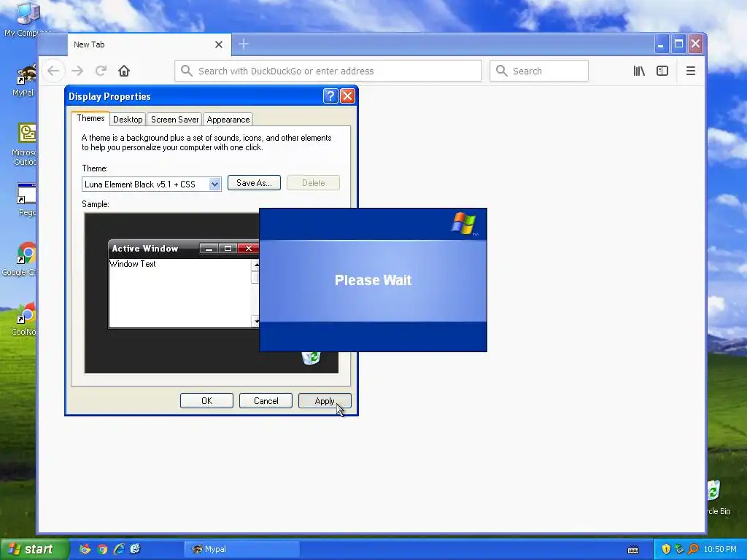Click the Apply button
This screenshot has width=747, height=560.
coord(325,401)
